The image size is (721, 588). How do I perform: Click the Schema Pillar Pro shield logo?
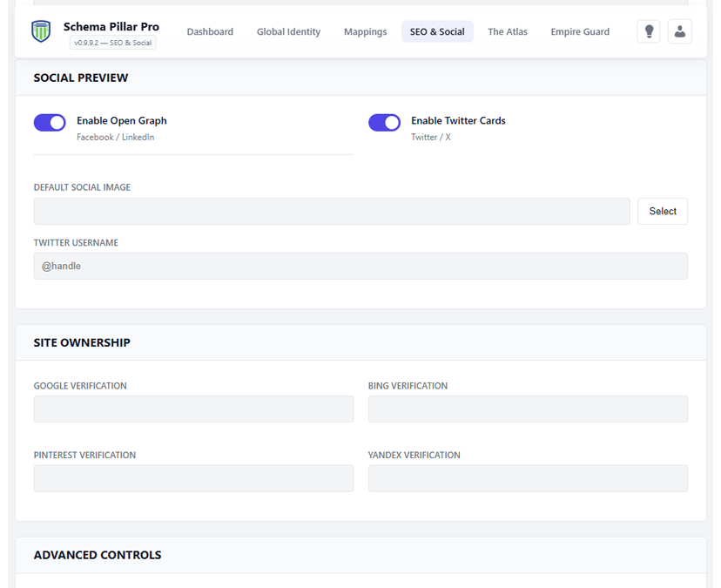coord(40,31)
